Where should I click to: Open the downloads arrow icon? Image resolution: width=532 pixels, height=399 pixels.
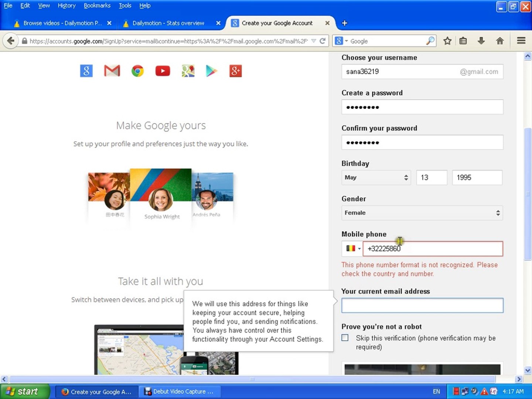(481, 41)
